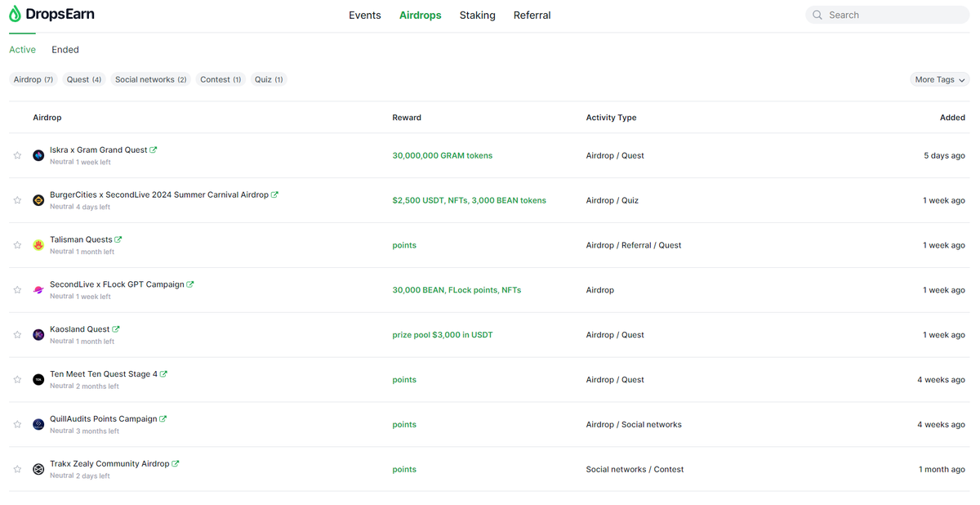Image resolution: width=980 pixels, height=505 pixels.
Task: Click the 30,000 BEAN, FLock points reward
Action: [457, 290]
